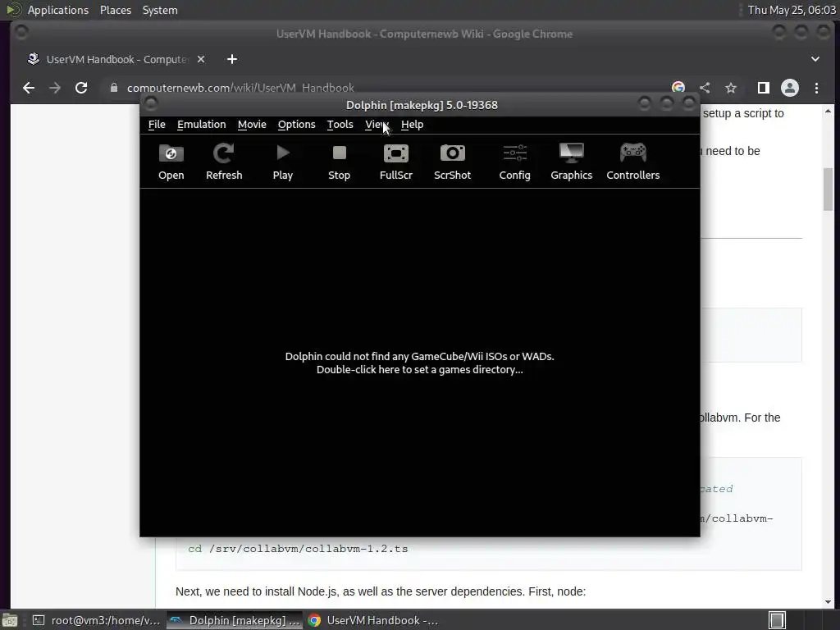Open the View menu in Dolphin

377,125
